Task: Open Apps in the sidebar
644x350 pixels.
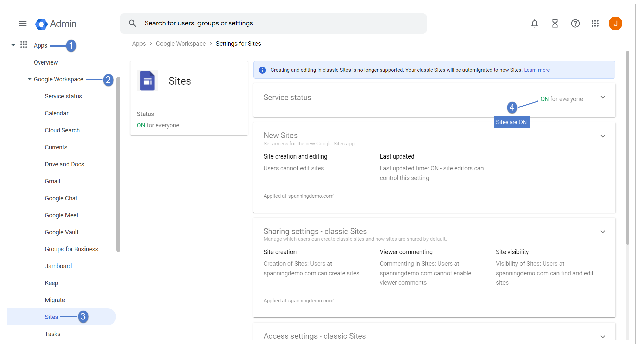Action: tap(40, 45)
